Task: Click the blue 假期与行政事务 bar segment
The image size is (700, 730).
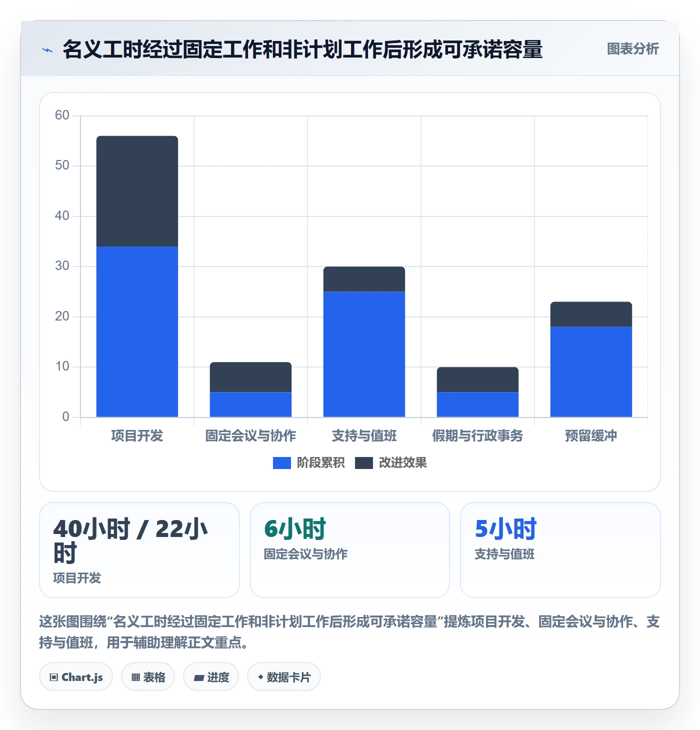Action: pyautogui.click(x=477, y=404)
